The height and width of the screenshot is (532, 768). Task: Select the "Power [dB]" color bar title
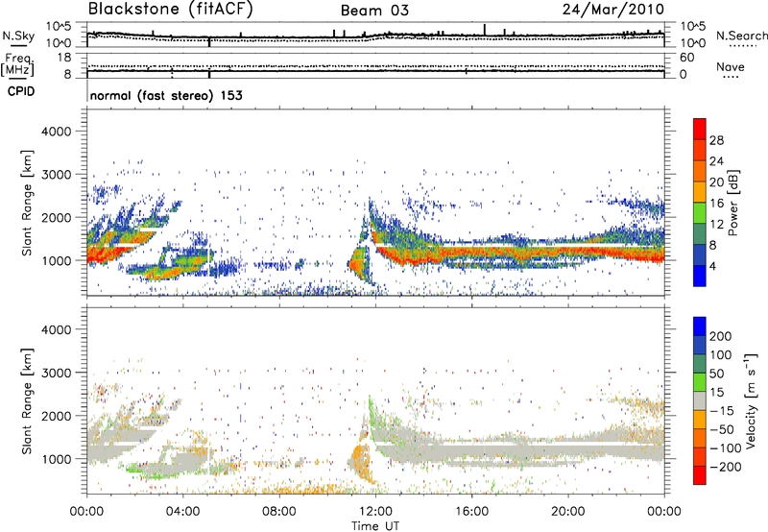(732, 203)
